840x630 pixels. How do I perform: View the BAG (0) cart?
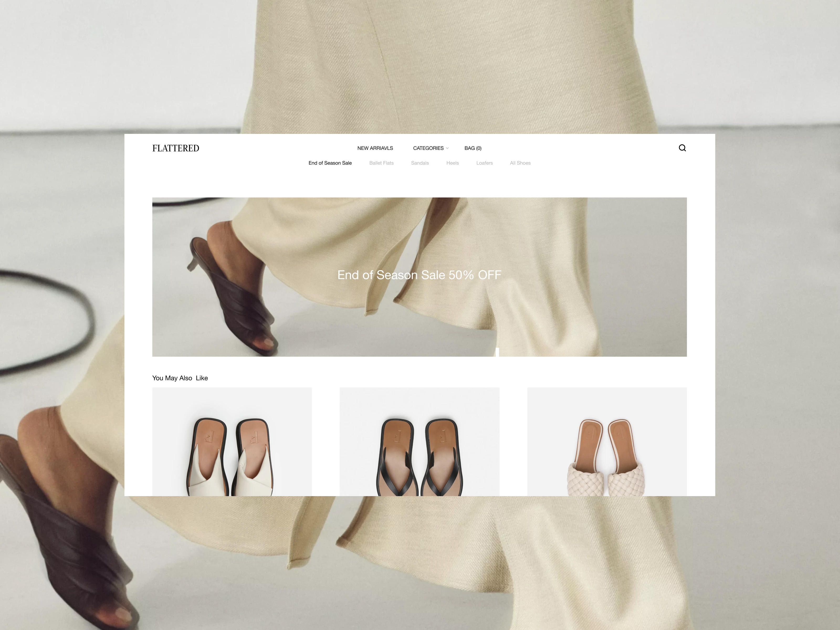click(x=473, y=148)
